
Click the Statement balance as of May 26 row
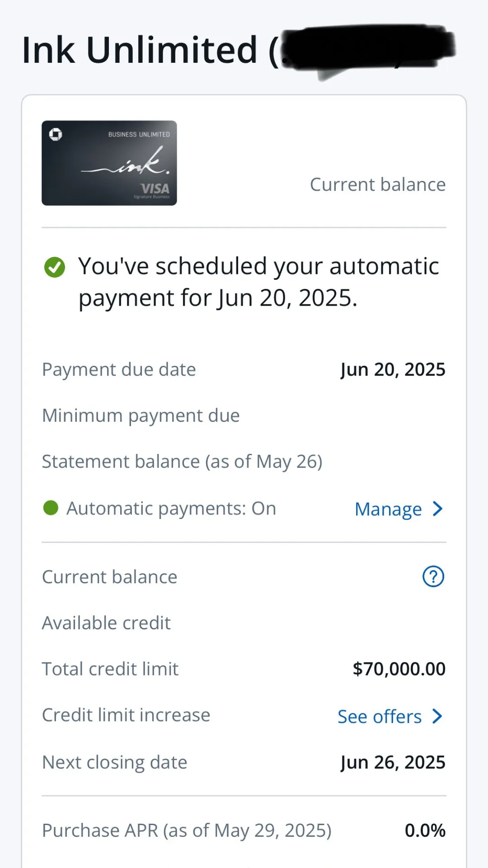pos(244,462)
